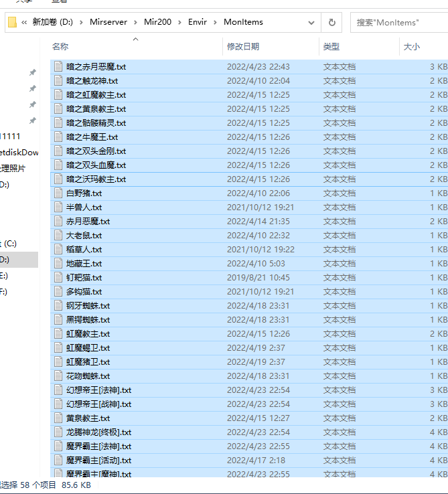Viewport: 448px width, 494px height.
Task: Click file icon of 暗之触龙神.txt
Action: tap(58, 80)
